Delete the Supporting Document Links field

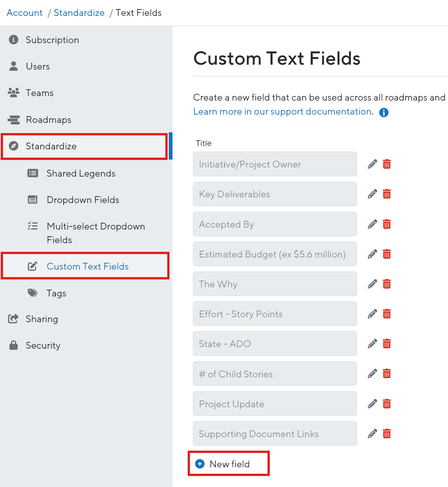387,433
